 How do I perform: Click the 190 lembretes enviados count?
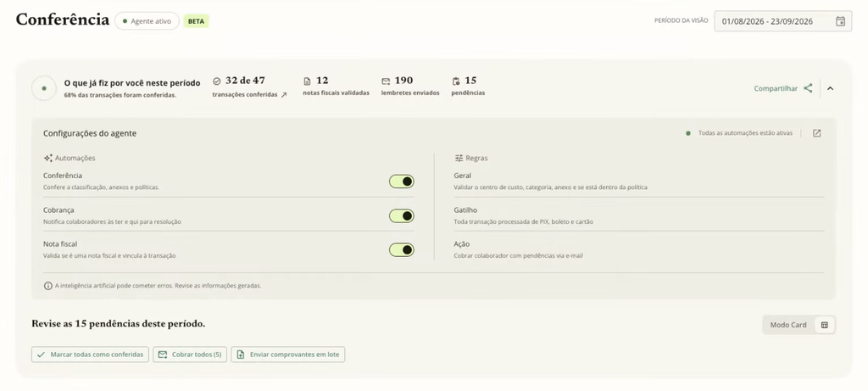pos(403,81)
